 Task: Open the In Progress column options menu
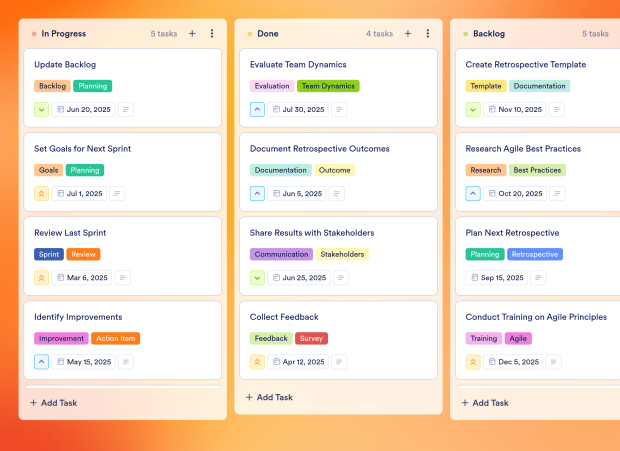pos(212,33)
